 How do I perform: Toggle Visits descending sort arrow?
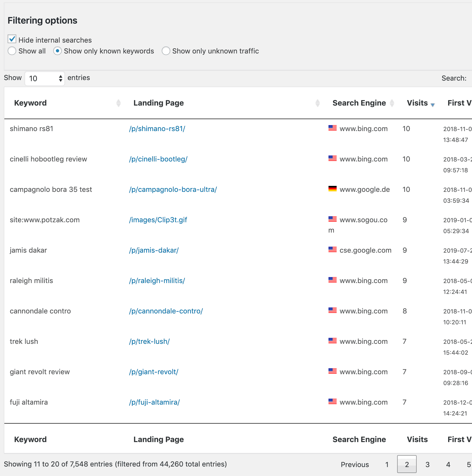pos(433,105)
